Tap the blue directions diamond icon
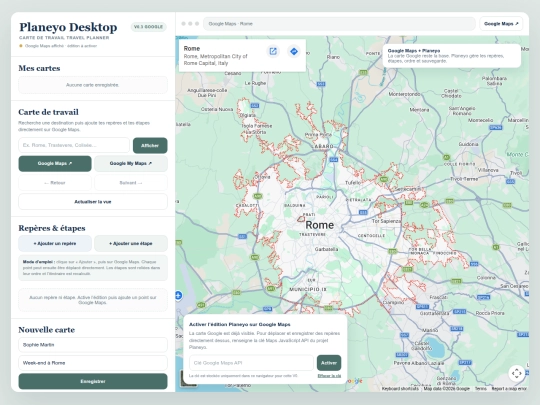540x405 pixels. click(294, 52)
